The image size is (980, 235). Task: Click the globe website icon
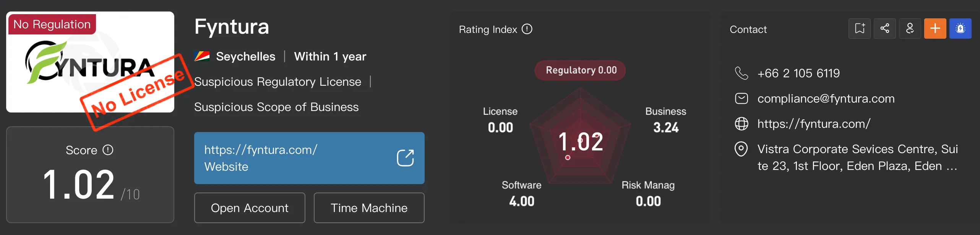click(x=741, y=124)
